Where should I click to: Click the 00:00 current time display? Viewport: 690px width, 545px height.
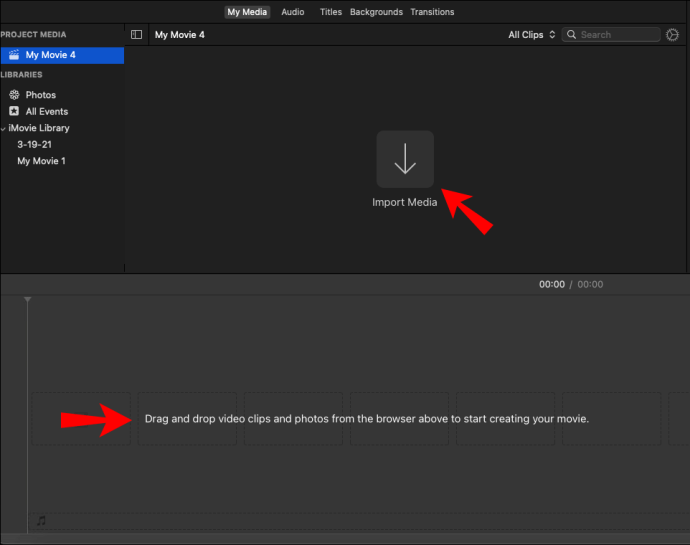click(552, 284)
